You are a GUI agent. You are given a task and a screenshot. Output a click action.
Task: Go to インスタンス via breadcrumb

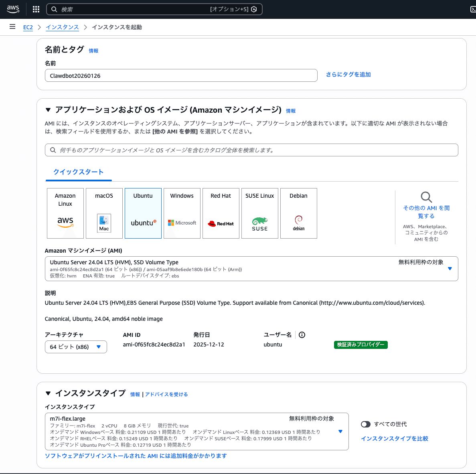tap(62, 27)
